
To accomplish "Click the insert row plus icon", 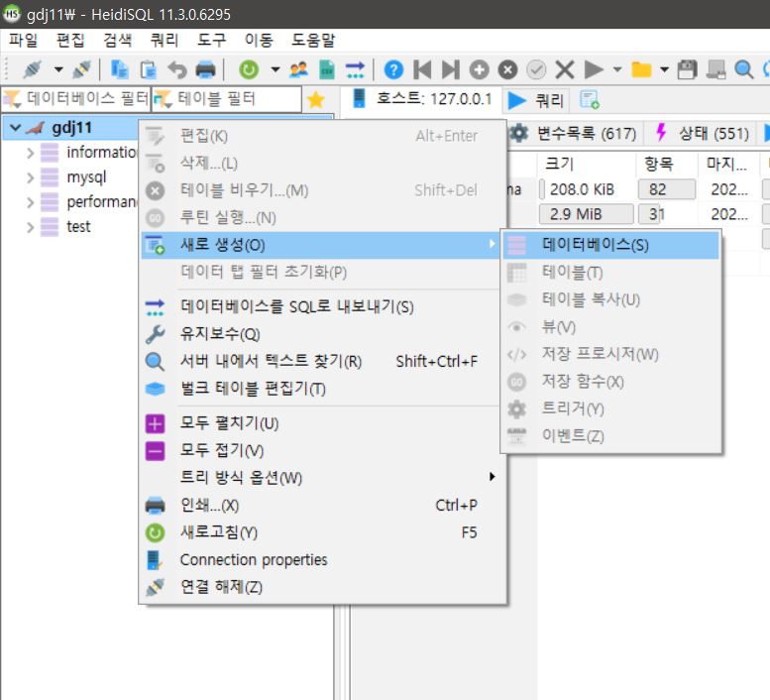I will (480, 69).
